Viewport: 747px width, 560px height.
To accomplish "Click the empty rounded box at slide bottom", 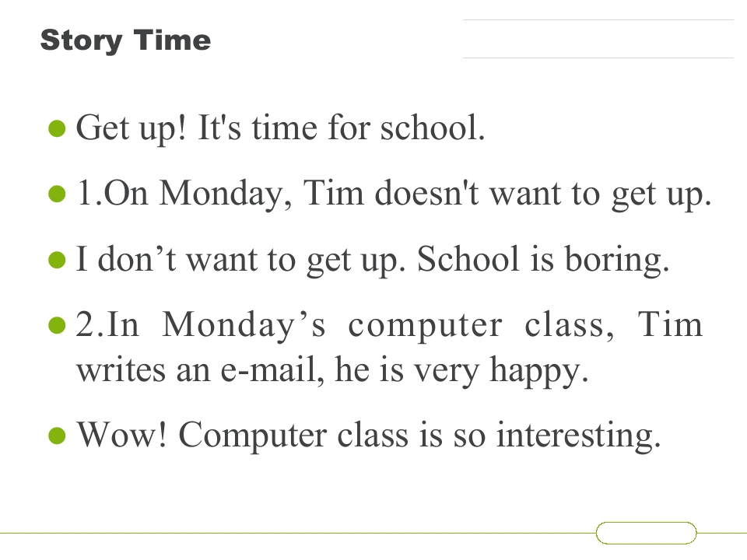I will coord(646,533).
